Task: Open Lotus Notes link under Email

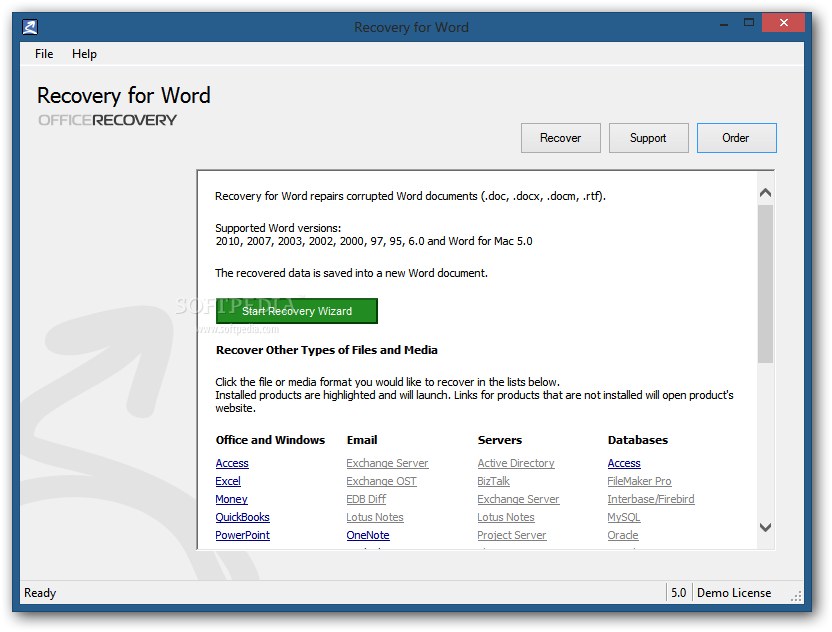Action: point(375,517)
